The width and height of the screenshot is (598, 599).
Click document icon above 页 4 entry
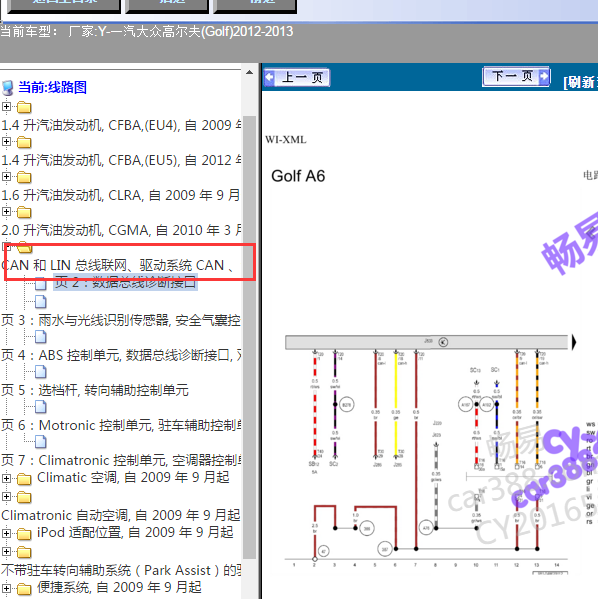(41, 337)
